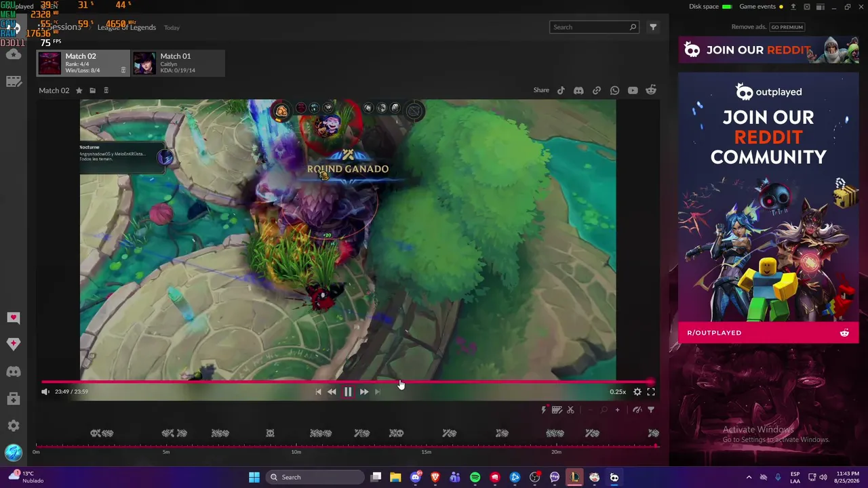Toggle fullscreen video mode

pos(651,392)
